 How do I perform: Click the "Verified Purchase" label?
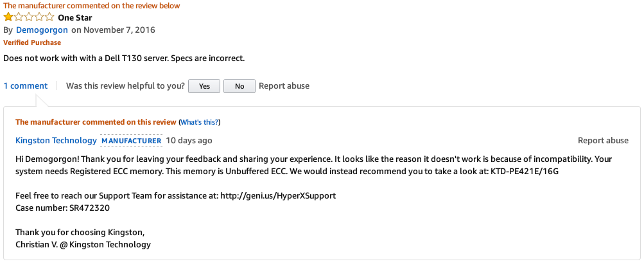coord(32,42)
